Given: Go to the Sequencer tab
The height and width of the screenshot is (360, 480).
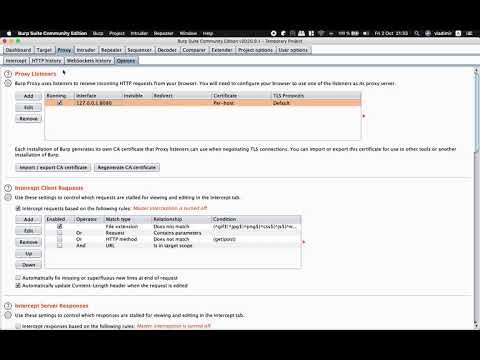Looking at the screenshot, I should click(x=139, y=50).
